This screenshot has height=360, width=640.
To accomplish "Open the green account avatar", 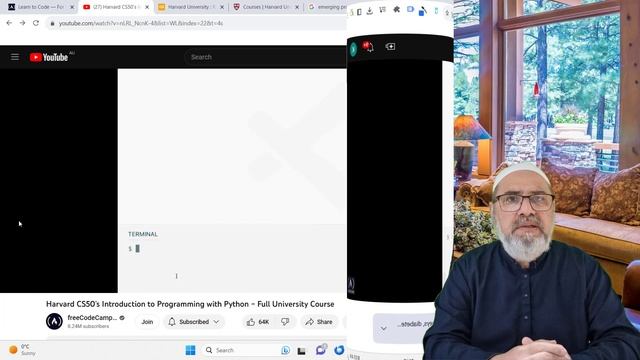I will coord(353,49).
